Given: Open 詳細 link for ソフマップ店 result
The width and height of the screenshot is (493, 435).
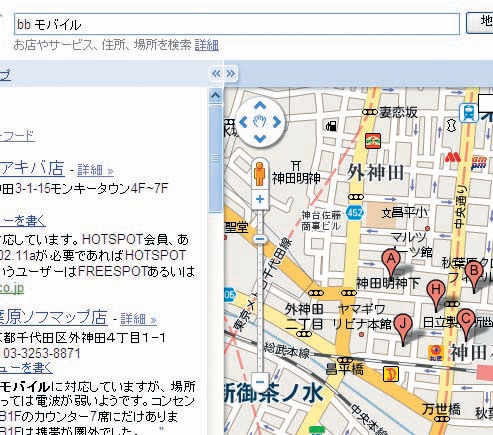Looking at the screenshot, I should (x=138, y=319).
